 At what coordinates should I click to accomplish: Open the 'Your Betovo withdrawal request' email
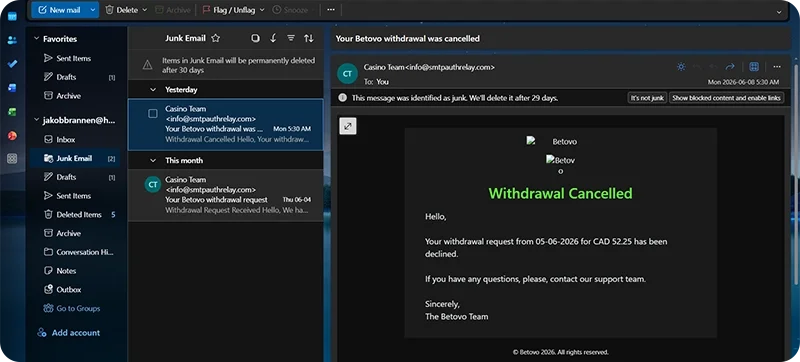pos(226,195)
